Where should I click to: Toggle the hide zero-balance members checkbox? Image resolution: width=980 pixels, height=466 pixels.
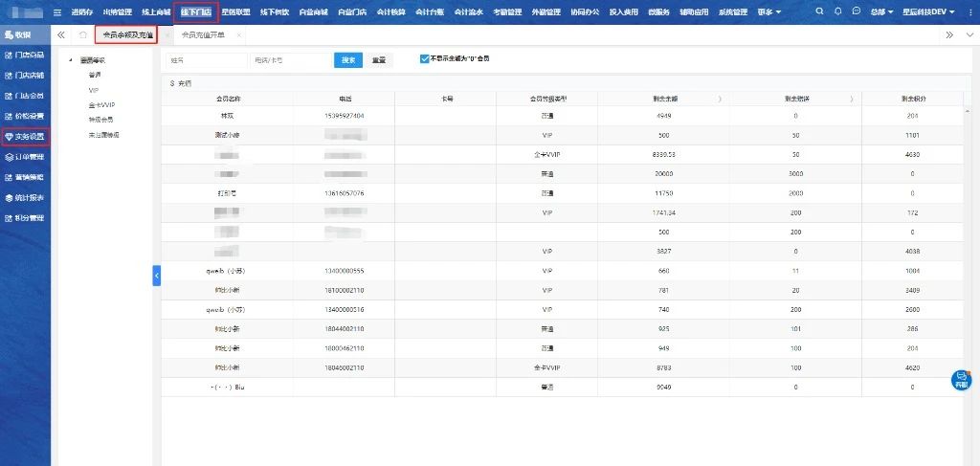coord(424,58)
